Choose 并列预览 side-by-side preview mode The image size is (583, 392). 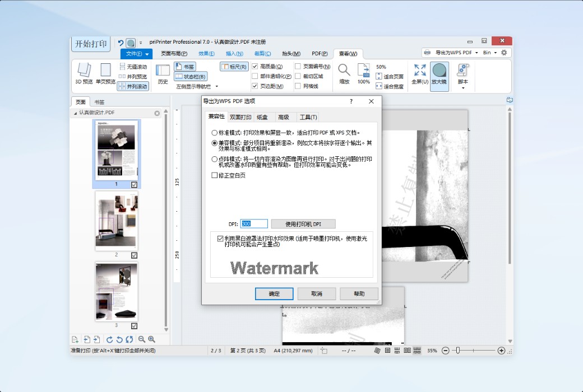tap(132, 77)
